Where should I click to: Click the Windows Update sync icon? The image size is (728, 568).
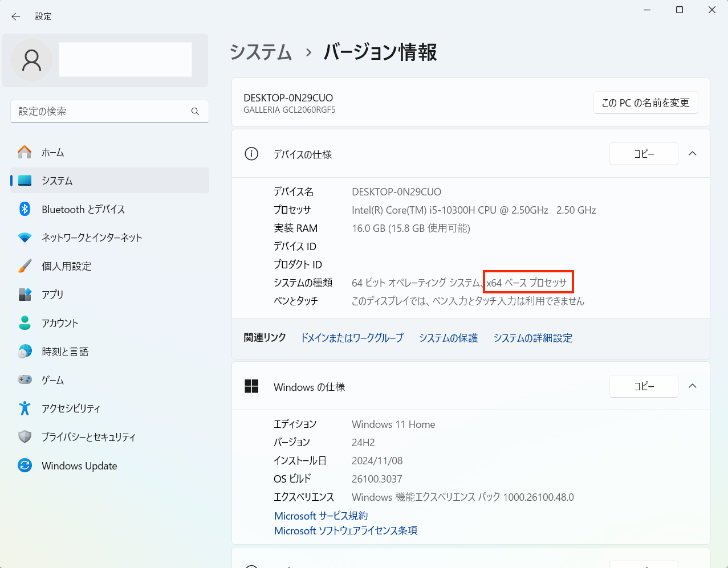[x=25, y=465]
